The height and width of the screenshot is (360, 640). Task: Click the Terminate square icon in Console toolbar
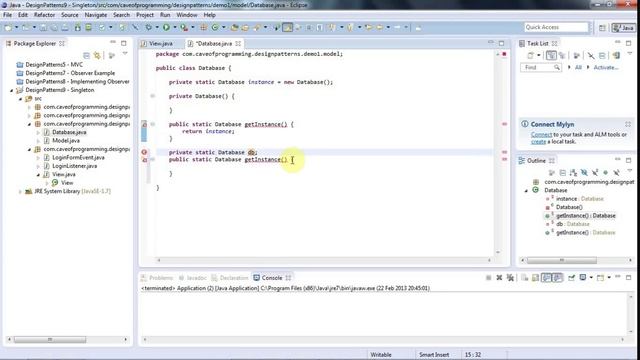click(x=489, y=278)
